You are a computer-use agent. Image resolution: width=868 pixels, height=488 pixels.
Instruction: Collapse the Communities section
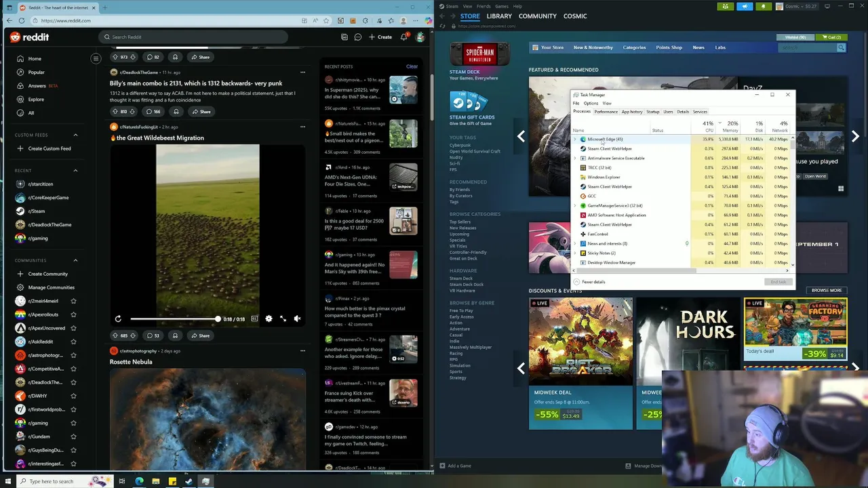75,260
